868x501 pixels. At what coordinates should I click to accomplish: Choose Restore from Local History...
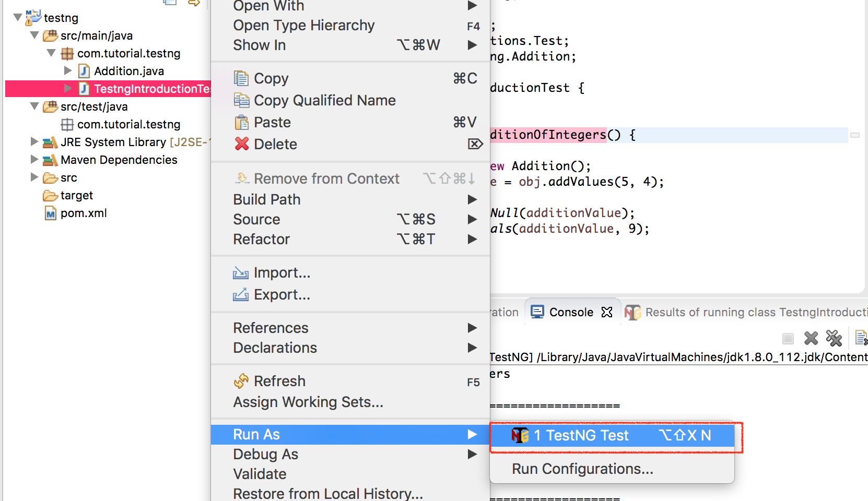350,493
